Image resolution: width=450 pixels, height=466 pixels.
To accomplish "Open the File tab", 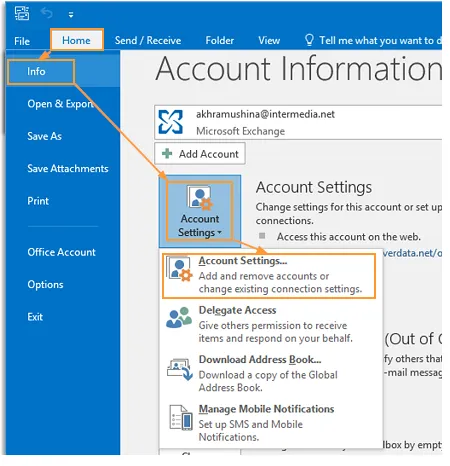I will coord(22,41).
